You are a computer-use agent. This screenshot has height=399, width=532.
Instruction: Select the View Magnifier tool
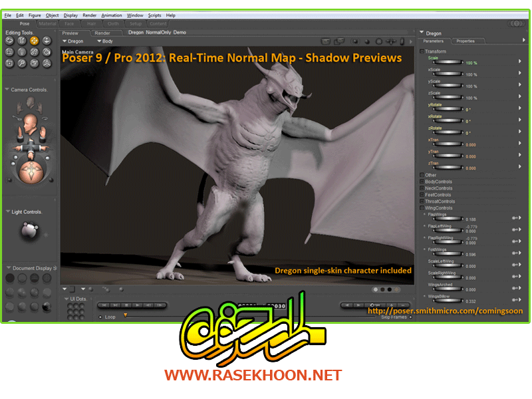[22, 63]
